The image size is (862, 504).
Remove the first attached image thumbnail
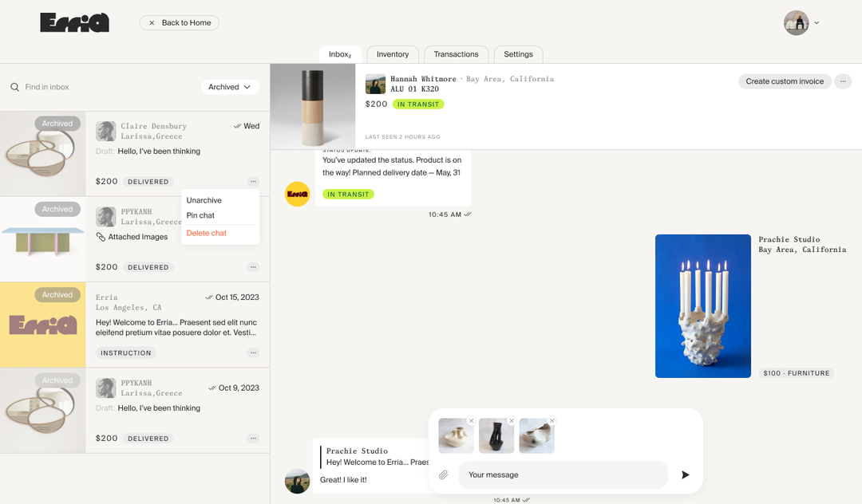click(x=471, y=421)
